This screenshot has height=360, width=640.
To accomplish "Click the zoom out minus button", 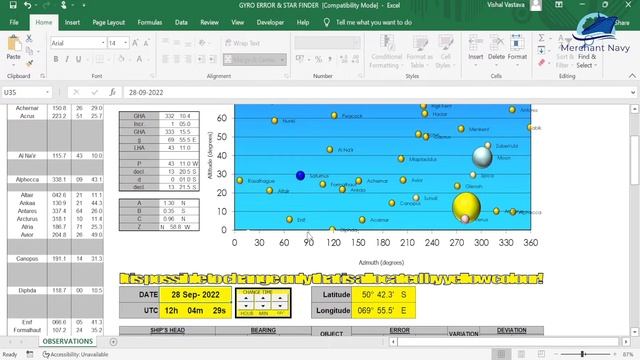I will tap(556, 354).
